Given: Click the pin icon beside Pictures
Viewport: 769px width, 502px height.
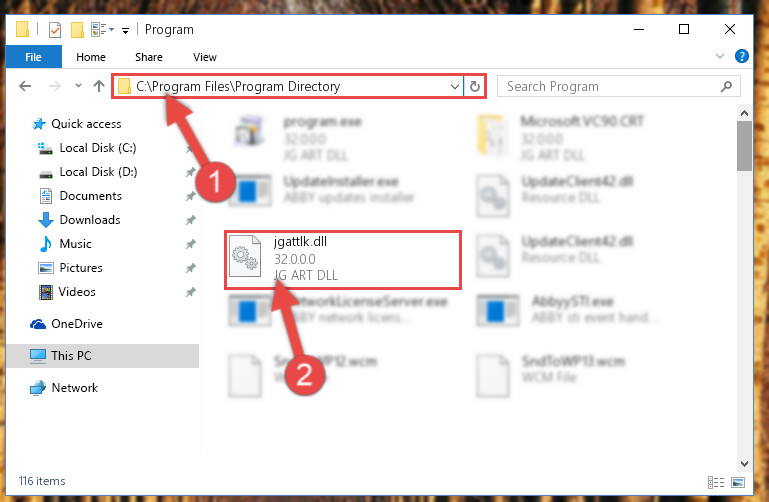Looking at the screenshot, I should click(190, 268).
